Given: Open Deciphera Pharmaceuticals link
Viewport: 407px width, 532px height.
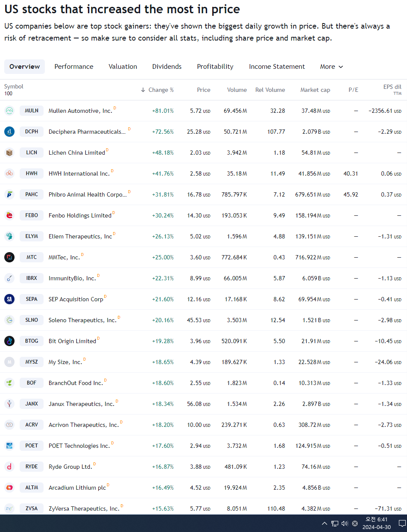Looking at the screenshot, I should click(87, 132).
